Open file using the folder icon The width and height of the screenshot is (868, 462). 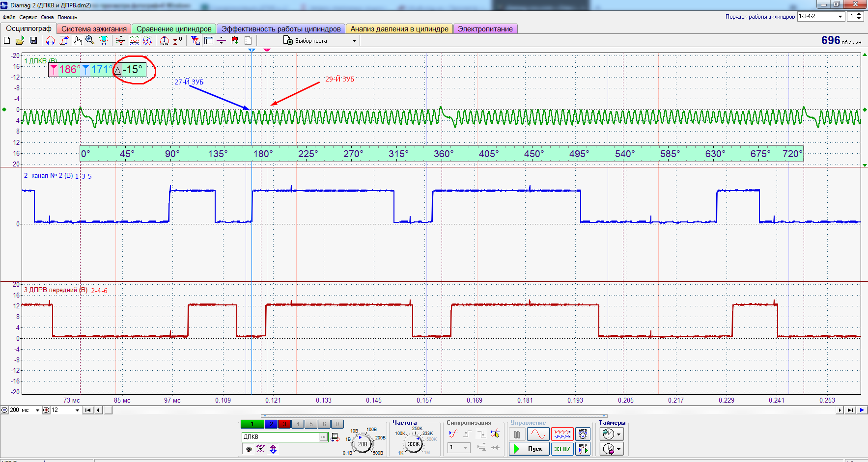coord(20,40)
